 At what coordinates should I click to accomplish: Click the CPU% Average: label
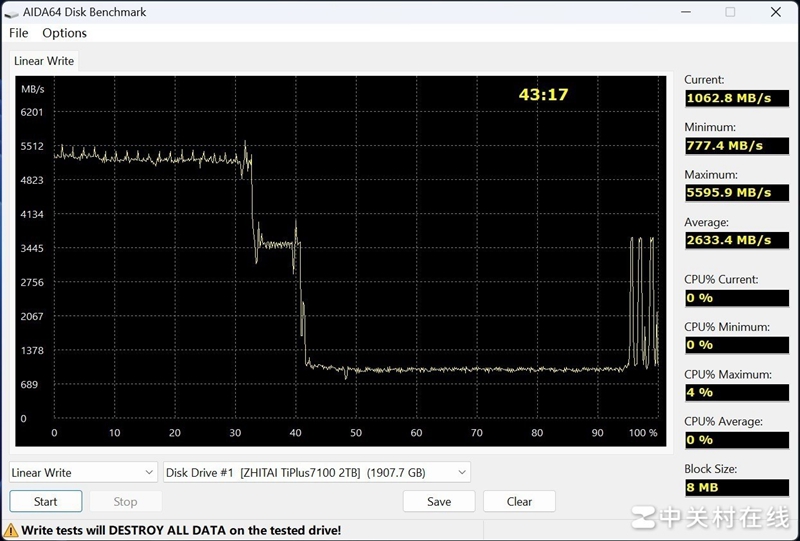[723, 422]
